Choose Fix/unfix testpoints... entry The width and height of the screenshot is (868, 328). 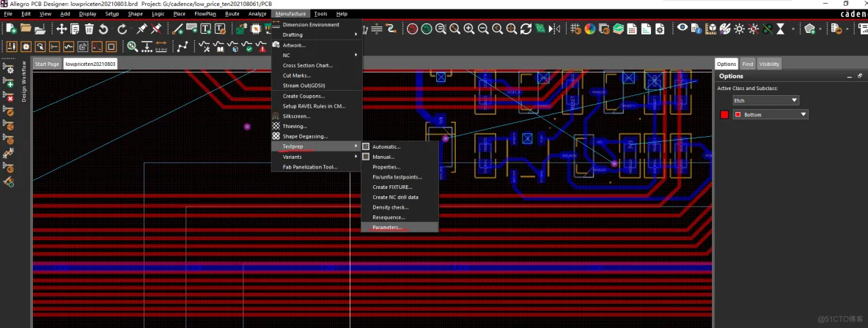[x=400, y=177]
